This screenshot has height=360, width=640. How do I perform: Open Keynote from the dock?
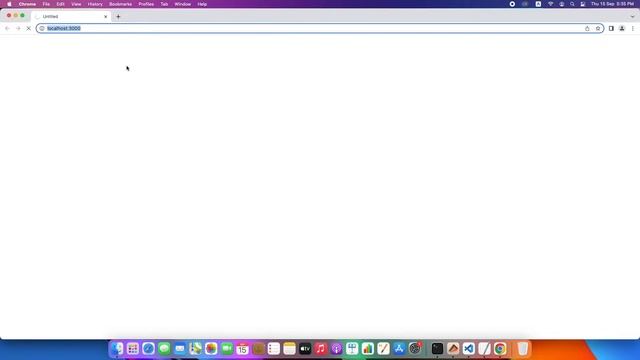click(x=352, y=349)
